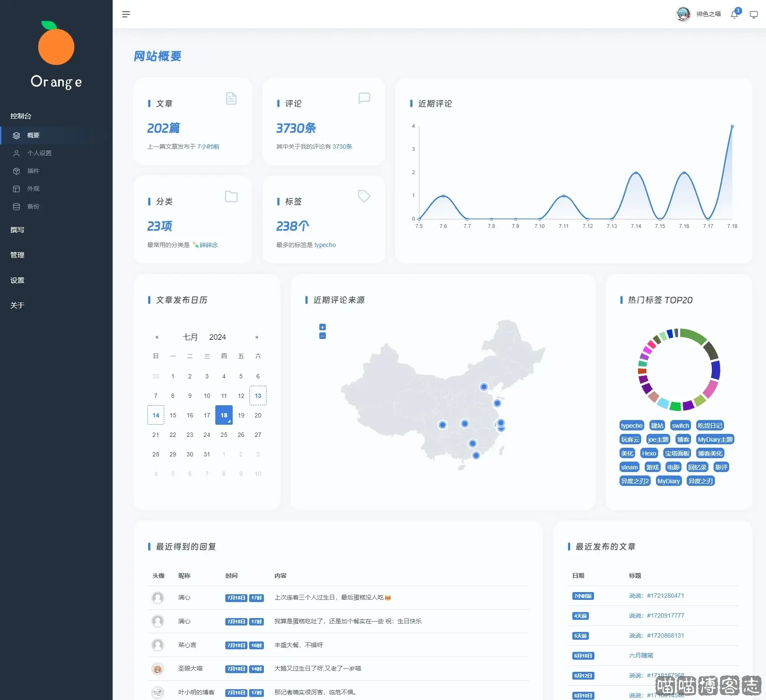Click the typecho tag badge
This screenshot has height=700, width=766.
coord(631,426)
